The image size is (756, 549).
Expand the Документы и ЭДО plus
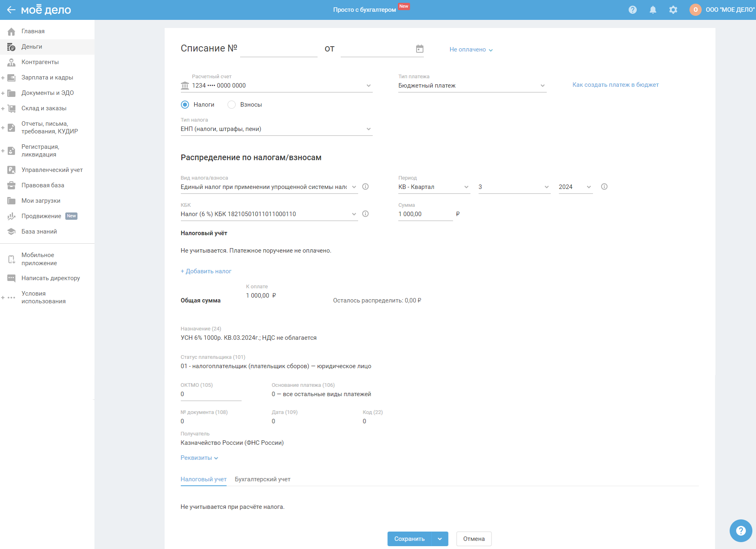coord(3,93)
